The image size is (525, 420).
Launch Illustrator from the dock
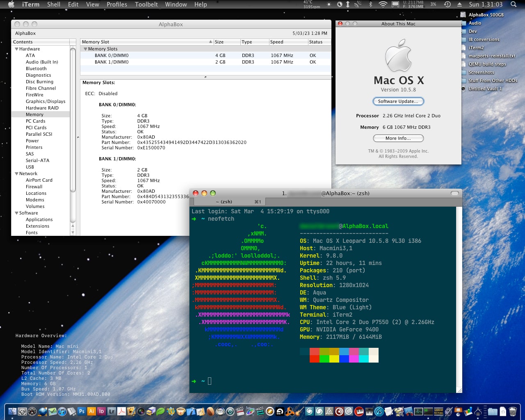point(91,411)
